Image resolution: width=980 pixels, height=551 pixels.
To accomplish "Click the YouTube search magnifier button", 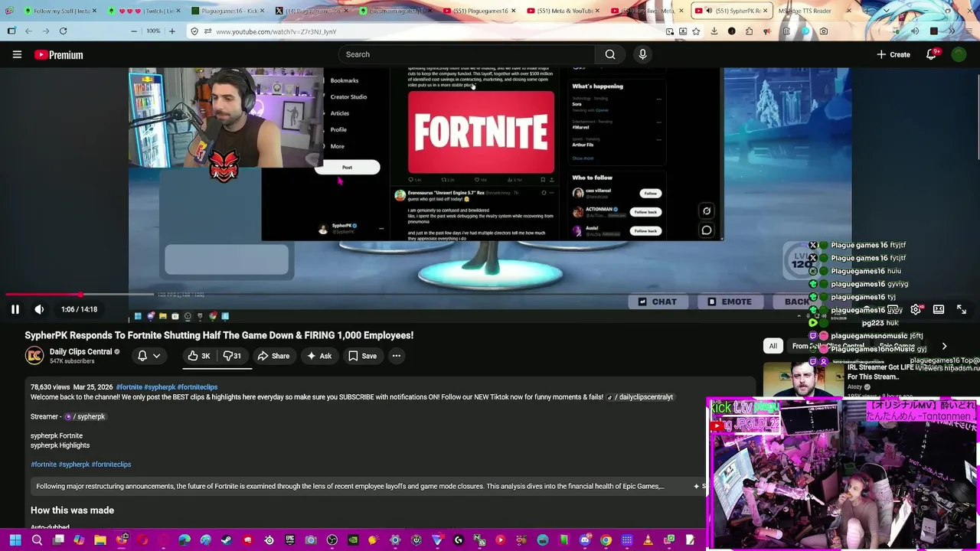I will coord(610,54).
